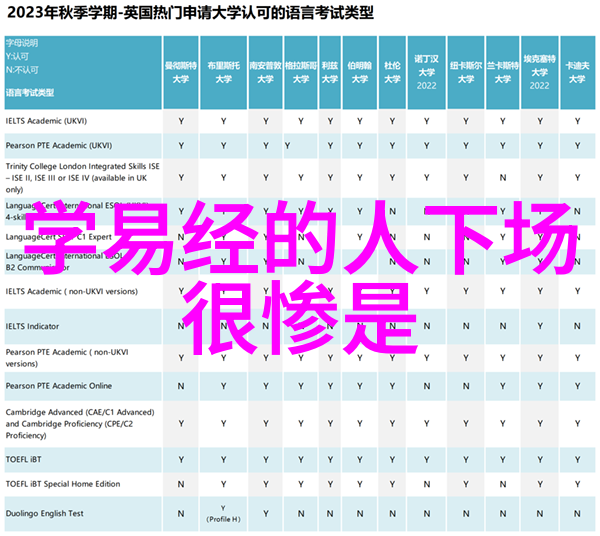
Task: Click the 纽卡斯尔大学 column header
Action: (x=466, y=72)
